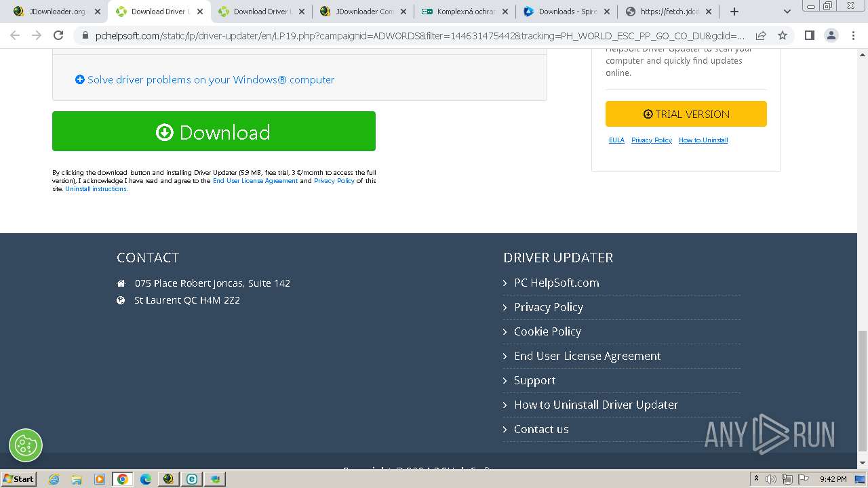
Task: Click the green Download button
Action: coord(214,131)
